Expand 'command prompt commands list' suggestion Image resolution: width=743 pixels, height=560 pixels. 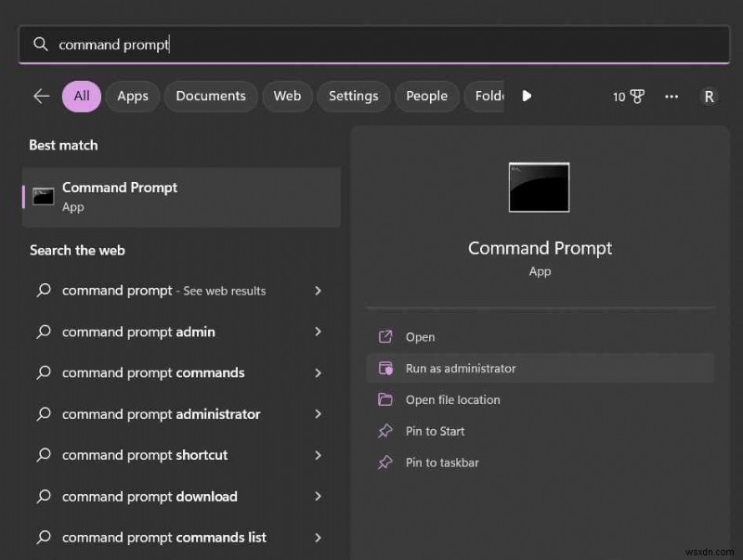(318, 538)
